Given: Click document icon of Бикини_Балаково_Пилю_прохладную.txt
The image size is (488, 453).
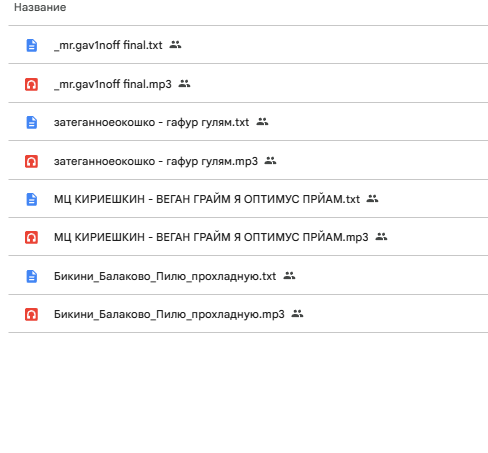Looking at the screenshot, I should pyautogui.click(x=32, y=276).
